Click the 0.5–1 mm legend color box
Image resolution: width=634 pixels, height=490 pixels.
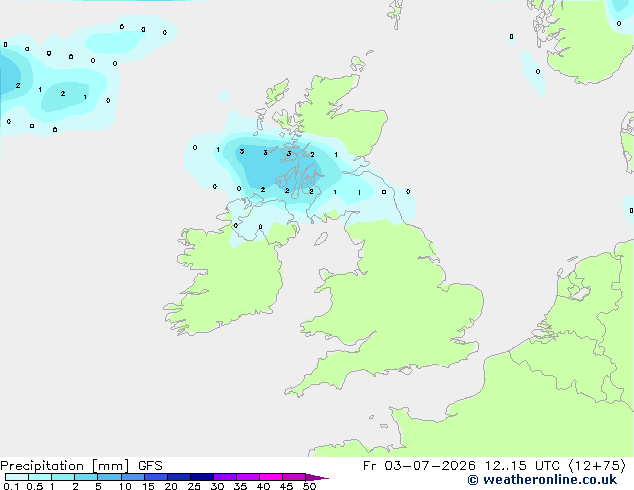tap(40, 477)
